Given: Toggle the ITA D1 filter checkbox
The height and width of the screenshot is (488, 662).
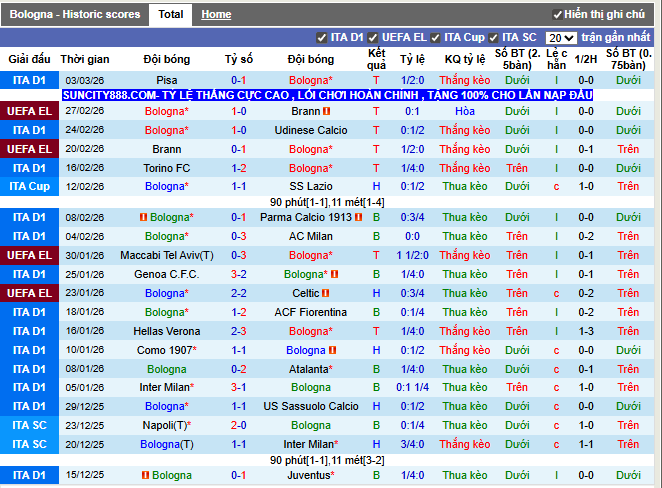Looking at the screenshot, I should (321, 38).
